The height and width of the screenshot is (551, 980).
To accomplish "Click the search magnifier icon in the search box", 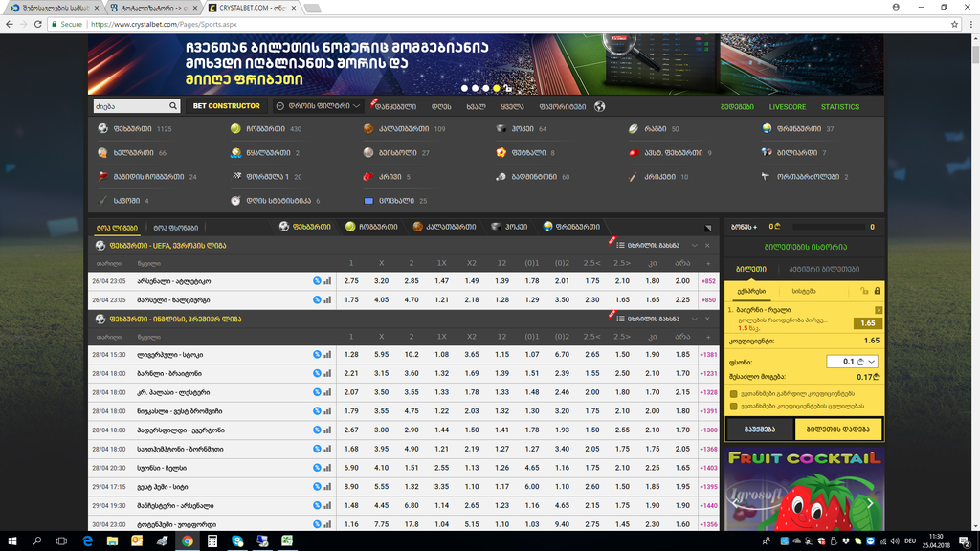I will tap(173, 106).
